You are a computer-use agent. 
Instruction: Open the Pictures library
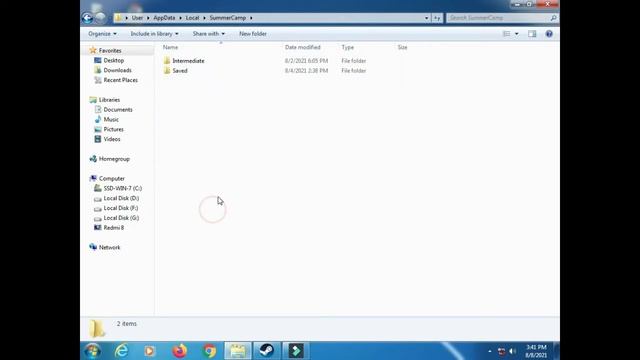pos(113,129)
